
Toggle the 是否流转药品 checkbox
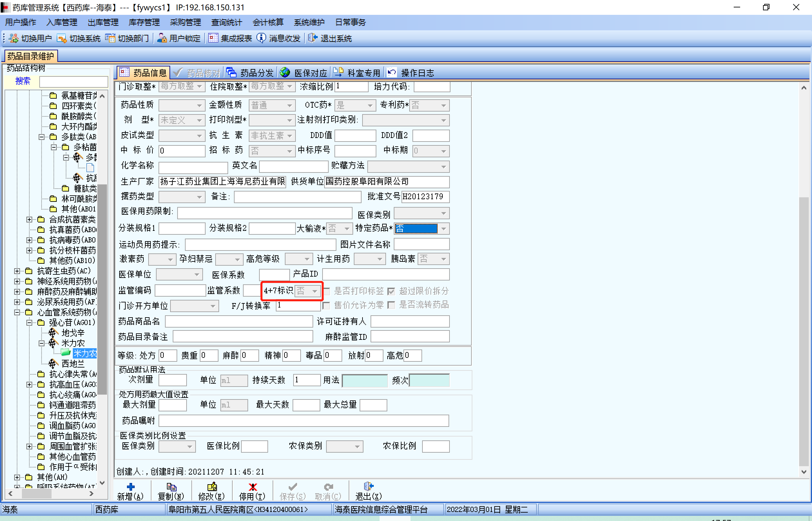(x=391, y=305)
